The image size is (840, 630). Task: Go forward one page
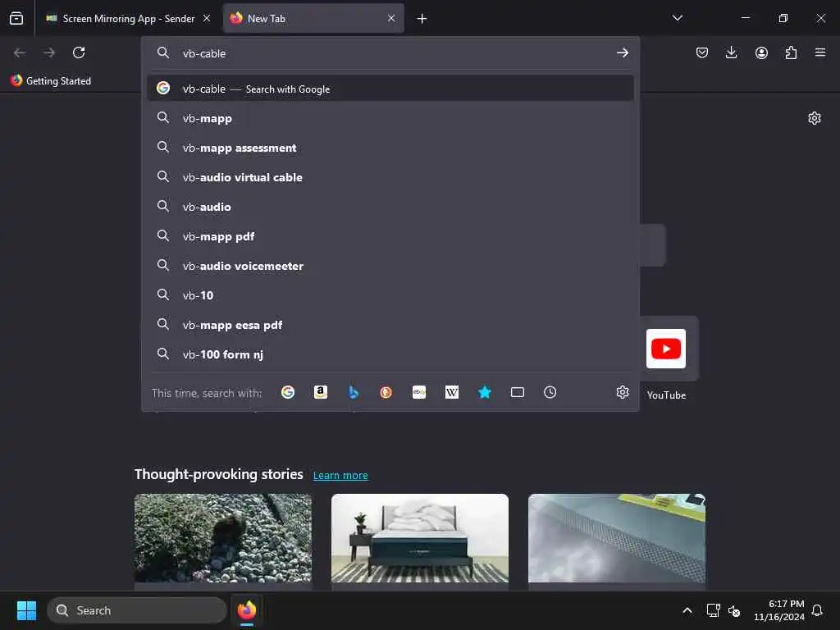[49, 52]
